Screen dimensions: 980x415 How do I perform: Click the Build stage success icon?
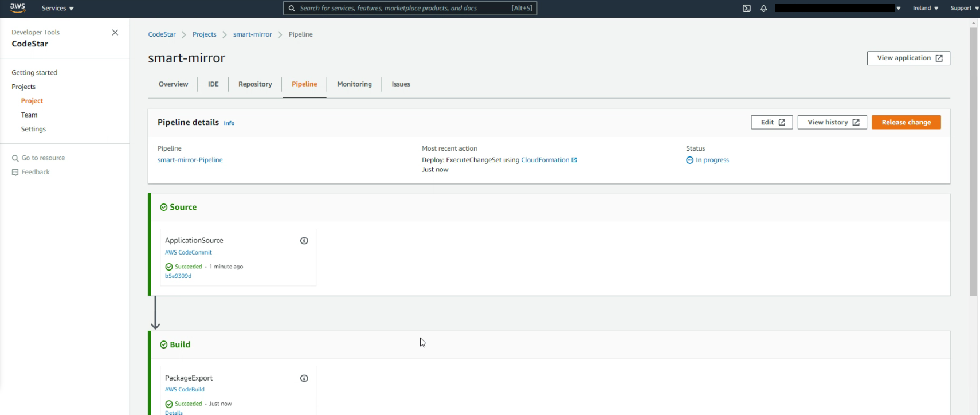point(163,344)
